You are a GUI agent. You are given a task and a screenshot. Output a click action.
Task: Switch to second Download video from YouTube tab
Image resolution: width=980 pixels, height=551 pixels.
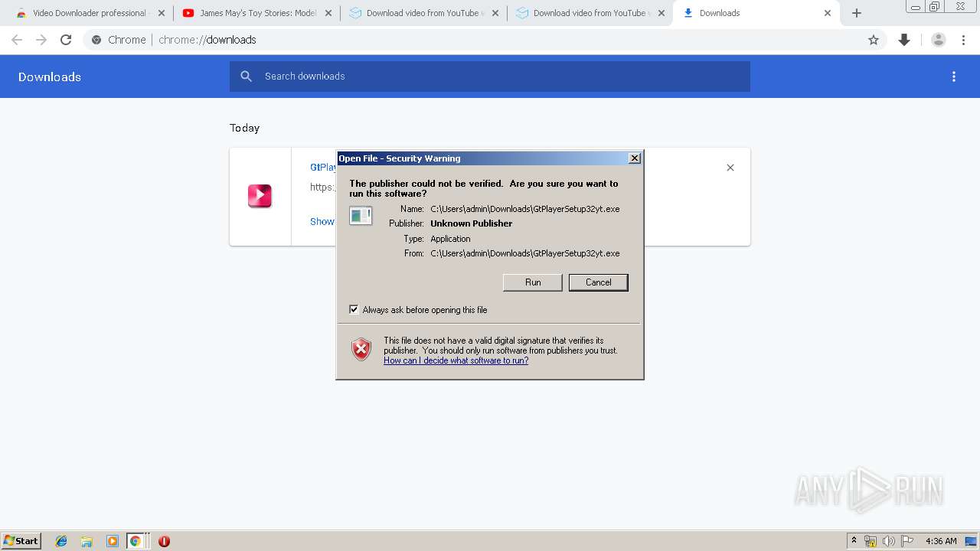pos(590,13)
